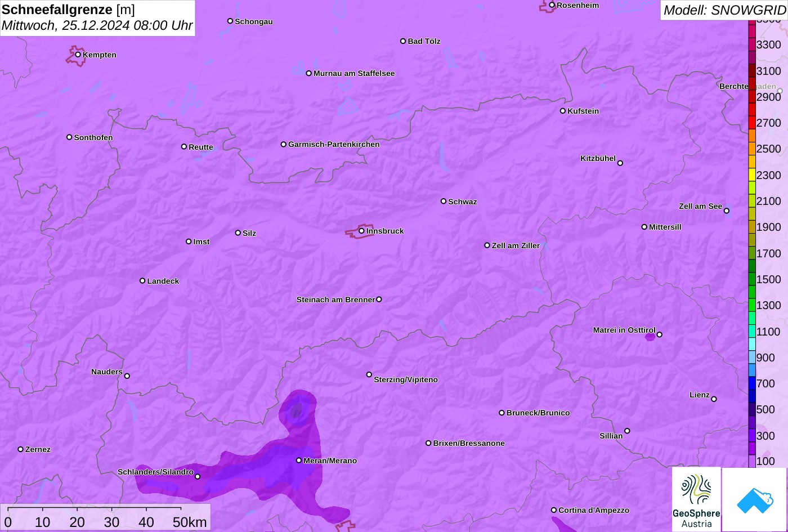Click the red 2700 legend color
788x532 pixels.
(752, 123)
